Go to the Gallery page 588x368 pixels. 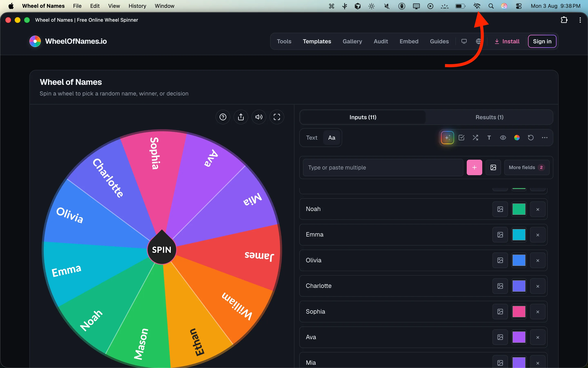tap(352, 41)
